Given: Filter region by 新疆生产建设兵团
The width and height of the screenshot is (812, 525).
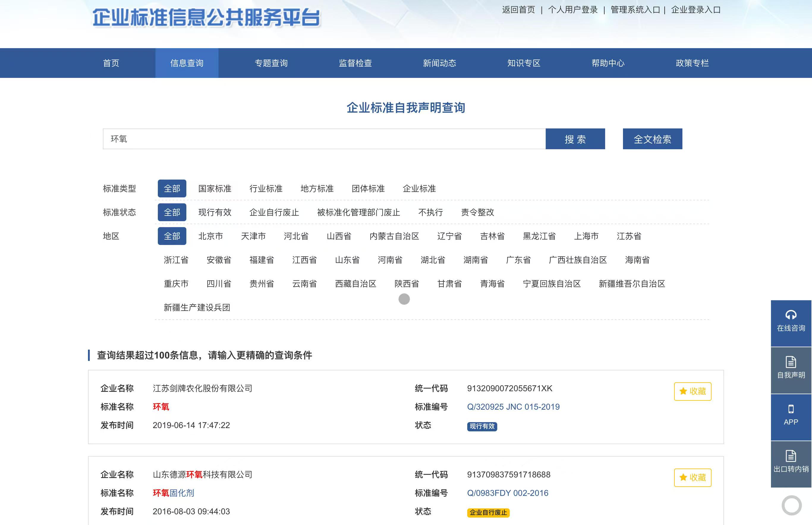Looking at the screenshot, I should click(197, 307).
